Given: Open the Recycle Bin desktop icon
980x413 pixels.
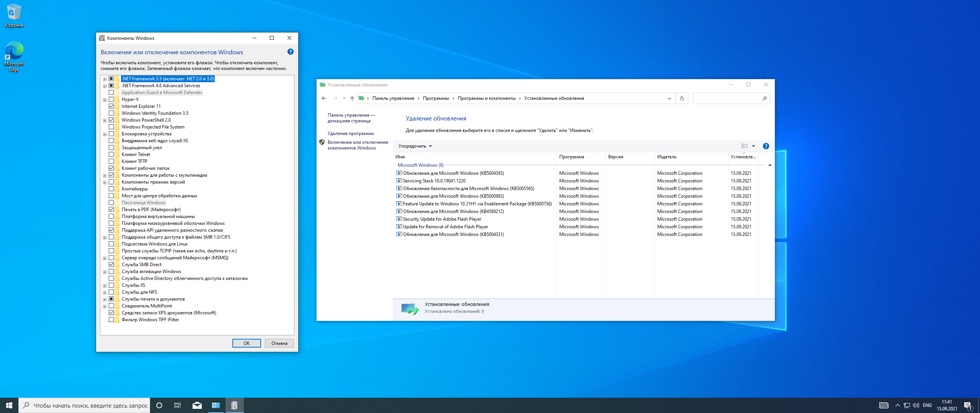Looking at the screenshot, I should (14, 16).
